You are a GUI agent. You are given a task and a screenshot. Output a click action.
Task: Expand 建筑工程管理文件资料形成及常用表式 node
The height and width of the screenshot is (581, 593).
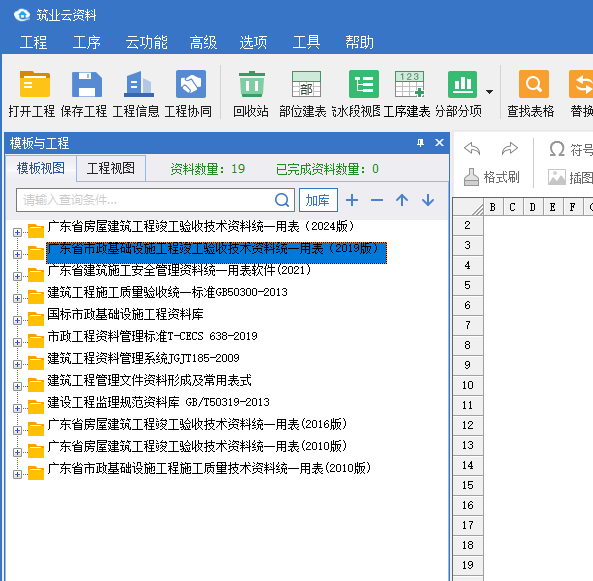coord(17,386)
